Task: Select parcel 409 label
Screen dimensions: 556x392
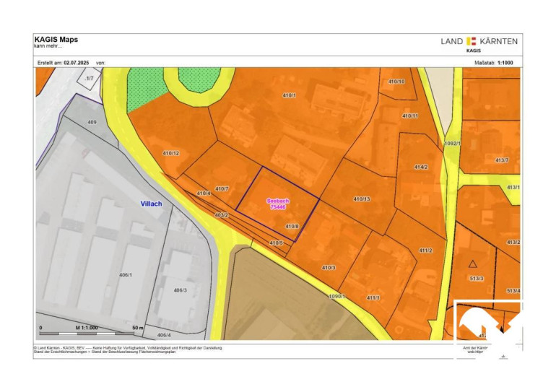Action: 92,123
